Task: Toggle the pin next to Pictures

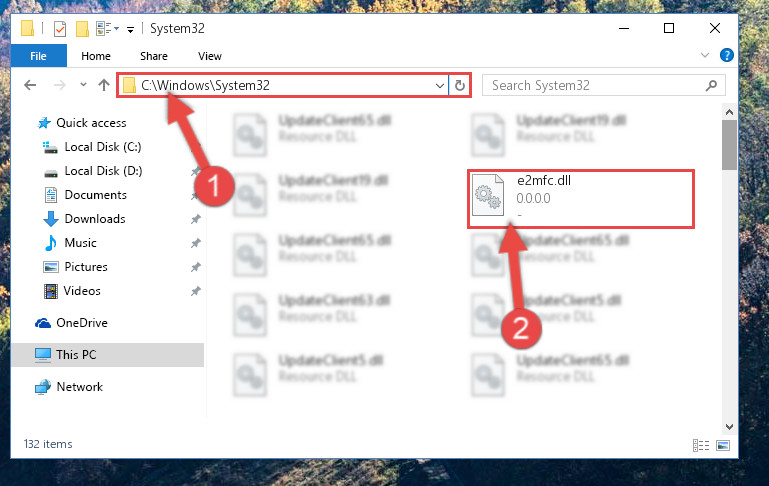Action: pos(196,267)
